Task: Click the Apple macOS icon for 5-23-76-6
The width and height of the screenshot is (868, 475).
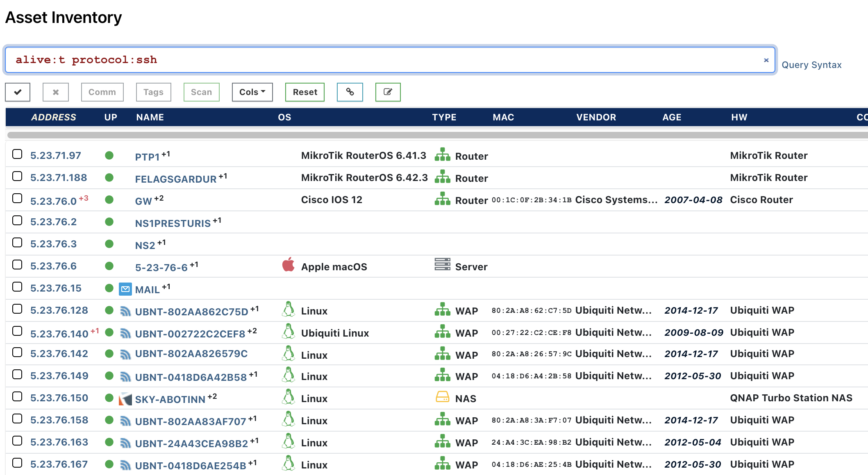Action: pos(289,266)
